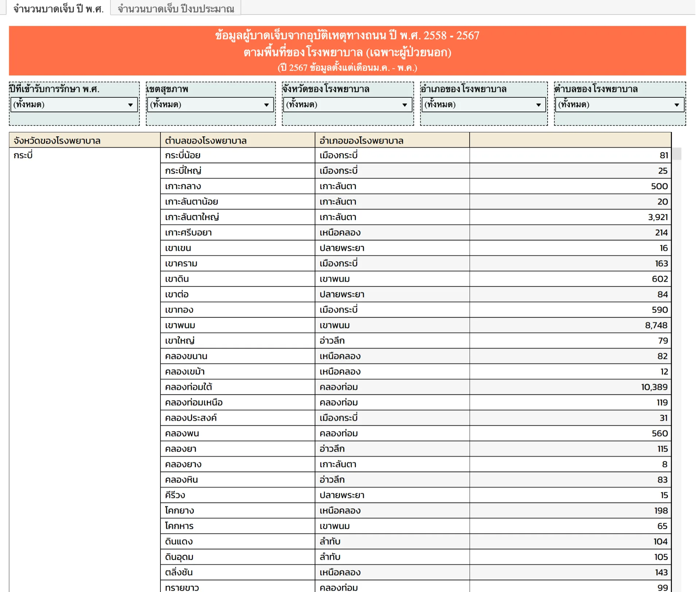The width and height of the screenshot is (700, 592).
Task: Select the คีรีวง subdistrict row
Action: click(x=238, y=495)
